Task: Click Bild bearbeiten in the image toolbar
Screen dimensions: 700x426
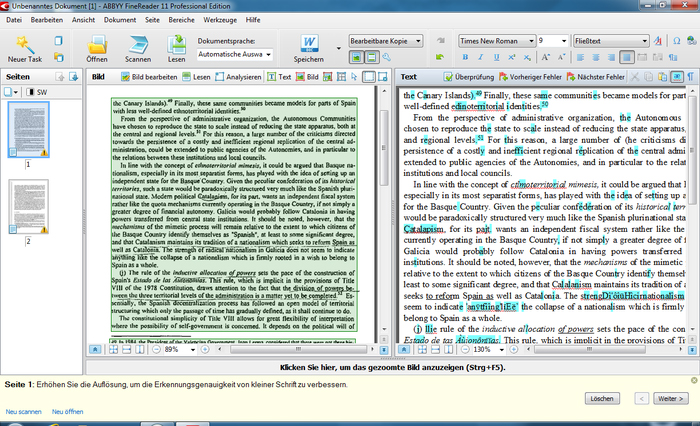Action: [x=150, y=77]
